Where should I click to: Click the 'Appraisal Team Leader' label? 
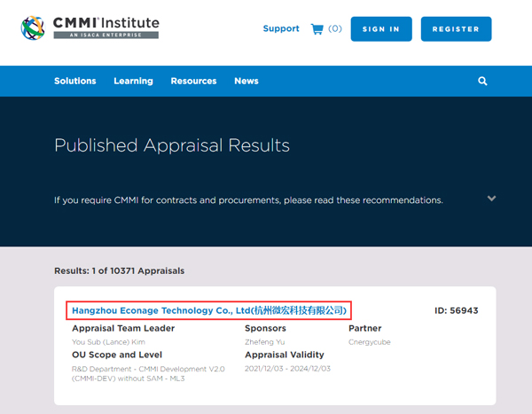(123, 328)
